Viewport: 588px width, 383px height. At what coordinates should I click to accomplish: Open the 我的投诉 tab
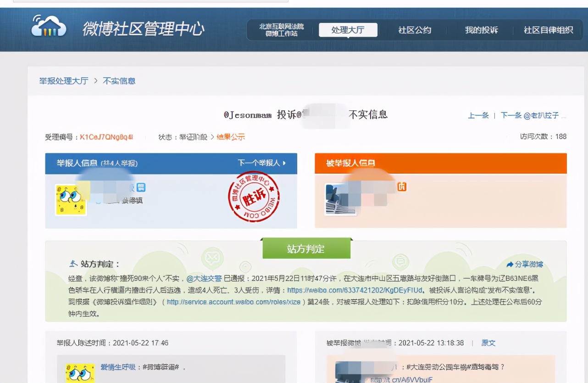[481, 30]
